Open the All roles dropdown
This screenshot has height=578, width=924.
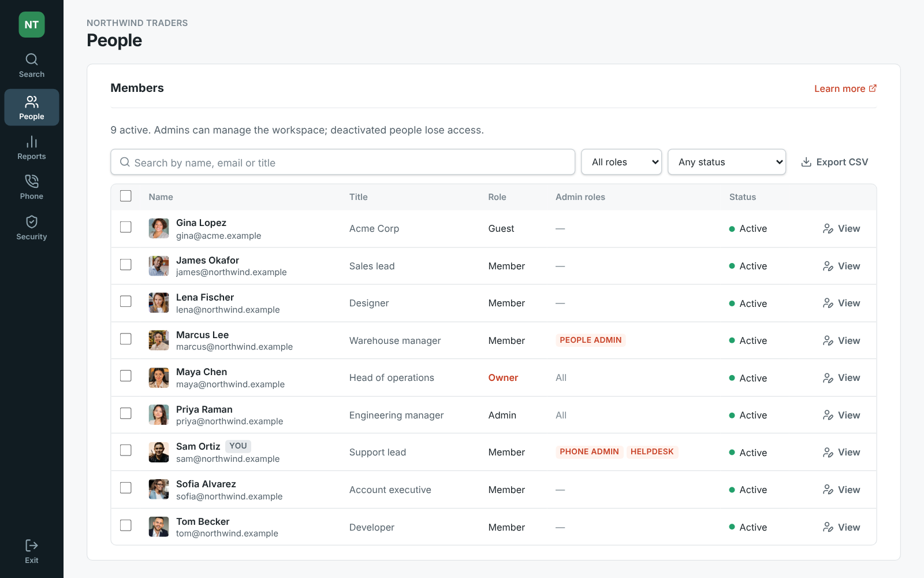pyautogui.click(x=621, y=162)
